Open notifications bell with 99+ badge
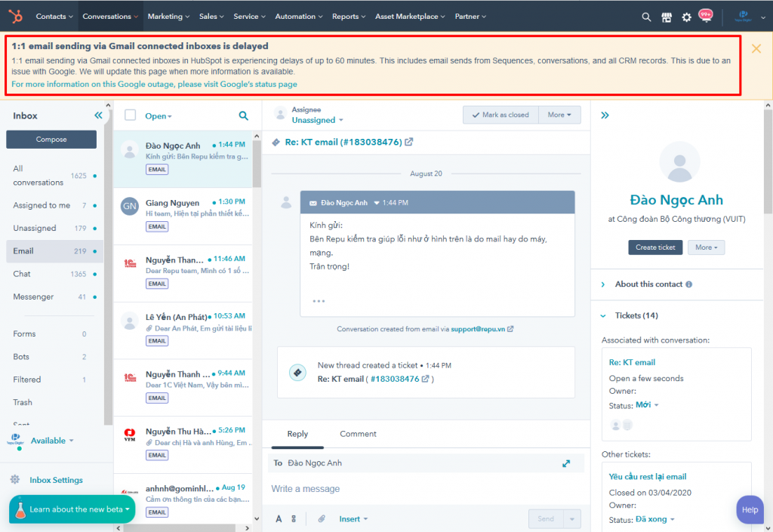773x532 pixels. tap(706, 16)
